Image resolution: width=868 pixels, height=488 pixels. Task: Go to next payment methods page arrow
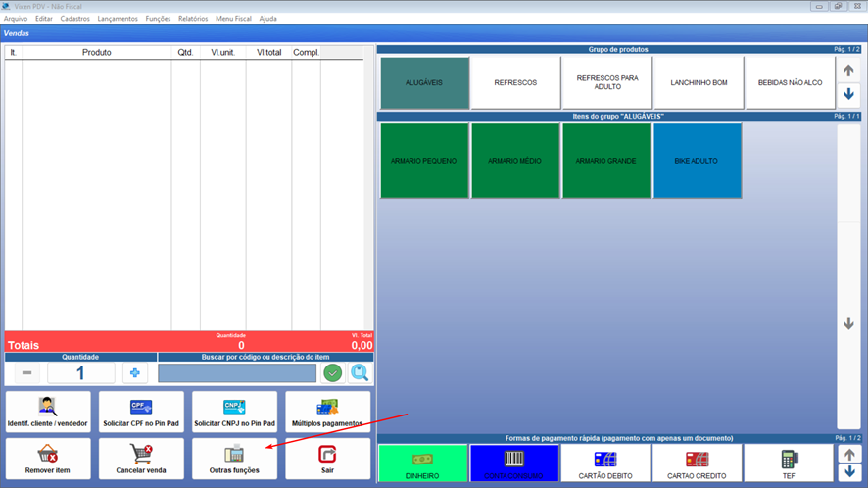pos(848,472)
